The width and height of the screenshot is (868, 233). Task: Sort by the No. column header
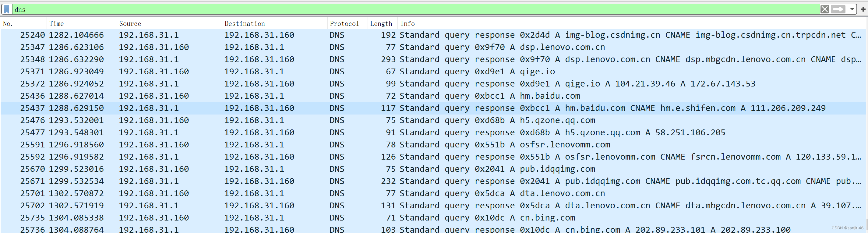(x=23, y=23)
